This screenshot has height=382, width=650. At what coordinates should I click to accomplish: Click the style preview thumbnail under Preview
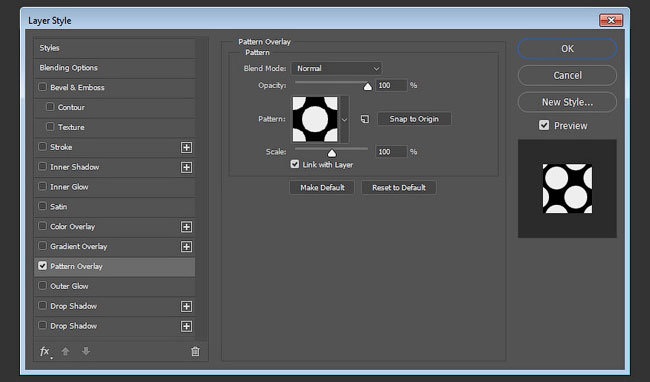point(567,189)
